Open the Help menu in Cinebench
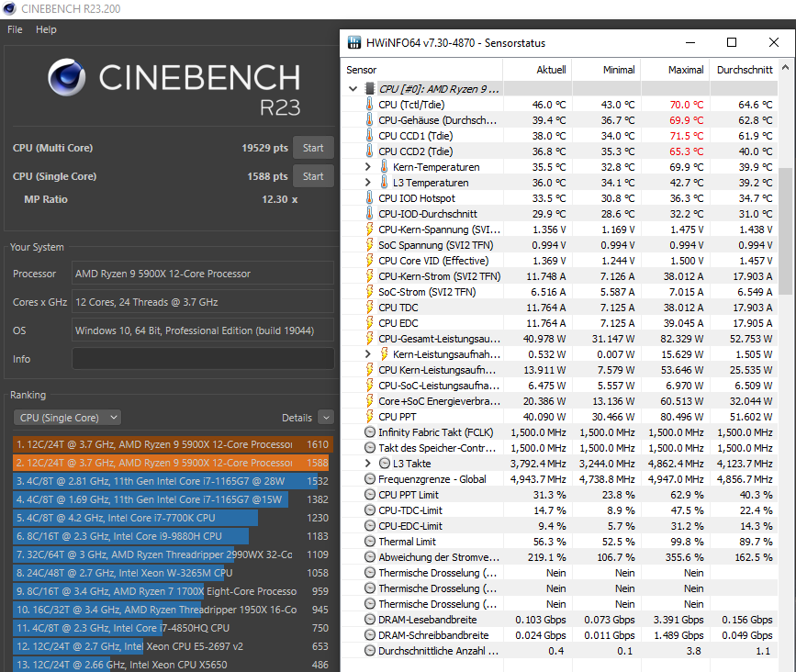Screen dimensions: 796x672 pos(46,29)
